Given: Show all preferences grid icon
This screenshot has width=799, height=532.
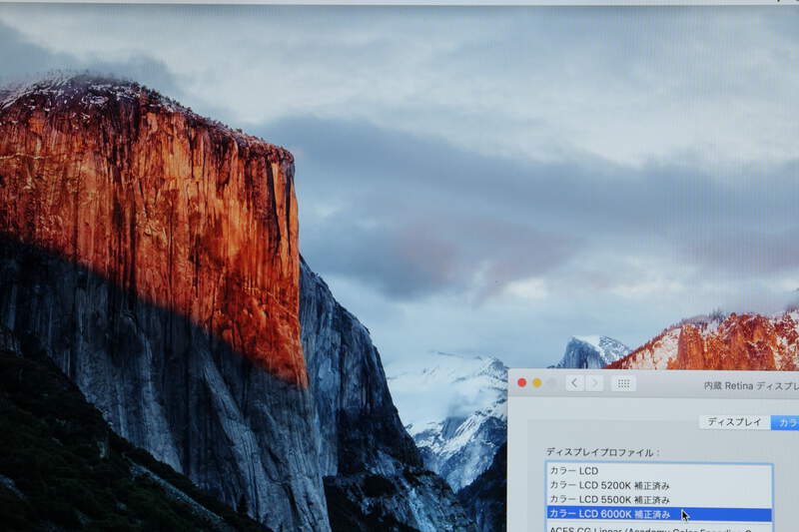Looking at the screenshot, I should [x=623, y=384].
